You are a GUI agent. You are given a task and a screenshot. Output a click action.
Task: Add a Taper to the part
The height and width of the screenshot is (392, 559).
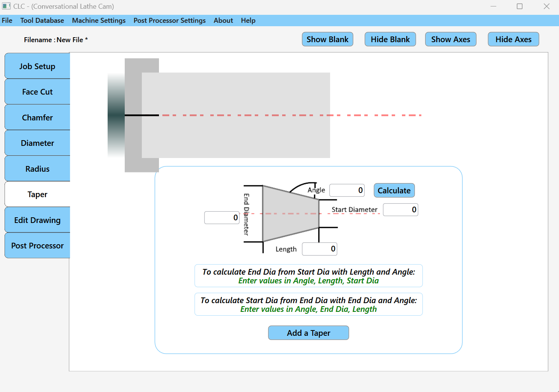pos(308,333)
